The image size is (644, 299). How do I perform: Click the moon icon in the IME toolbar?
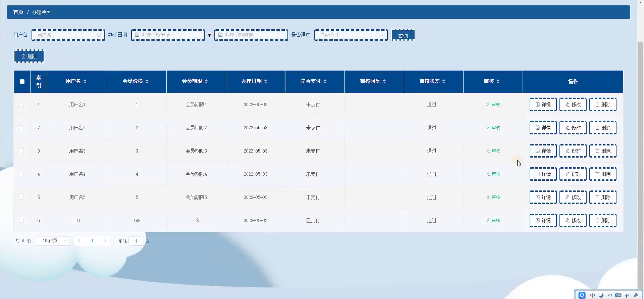point(601,295)
